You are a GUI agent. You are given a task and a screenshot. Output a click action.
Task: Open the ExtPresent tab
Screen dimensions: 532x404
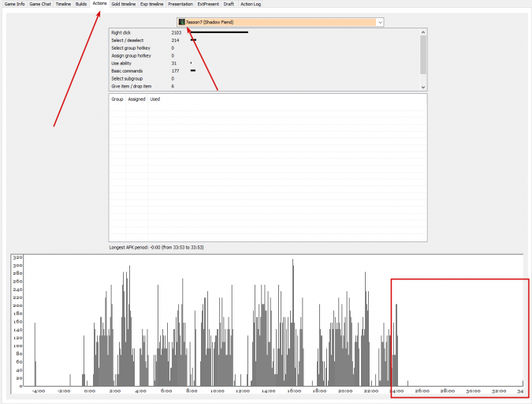point(208,4)
